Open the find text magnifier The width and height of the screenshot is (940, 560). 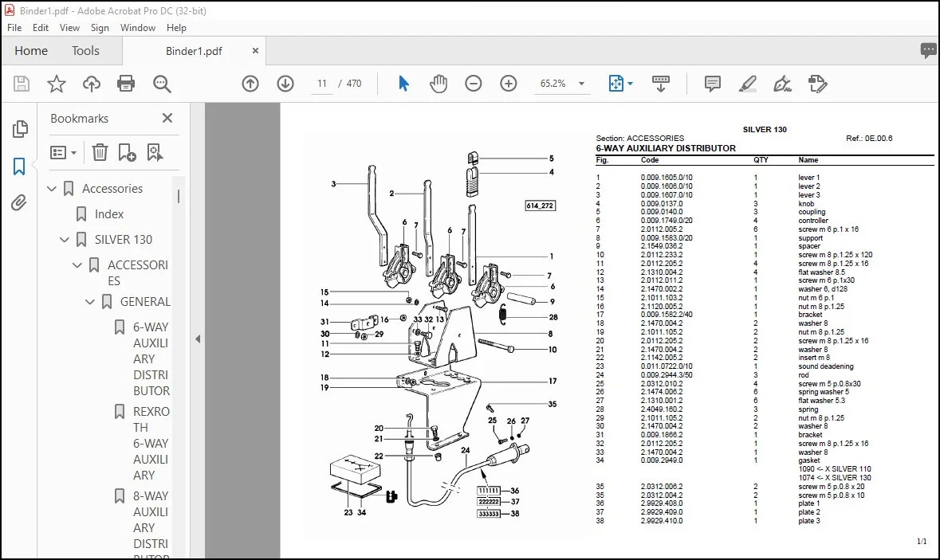[x=162, y=84]
